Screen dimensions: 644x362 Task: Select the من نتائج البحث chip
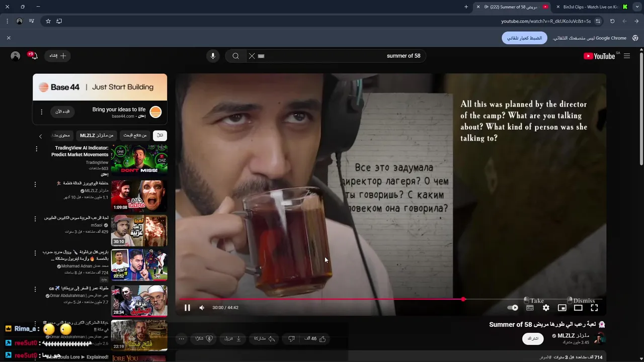(x=135, y=135)
